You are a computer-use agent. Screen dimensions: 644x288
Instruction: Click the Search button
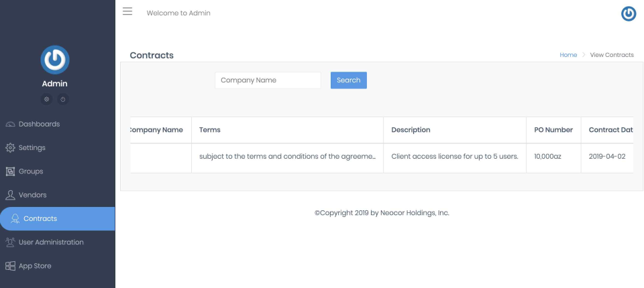(x=349, y=80)
